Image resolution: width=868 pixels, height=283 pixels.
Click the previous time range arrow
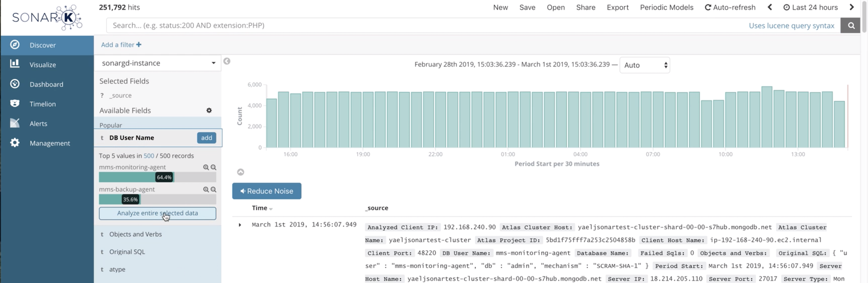pyautogui.click(x=770, y=7)
